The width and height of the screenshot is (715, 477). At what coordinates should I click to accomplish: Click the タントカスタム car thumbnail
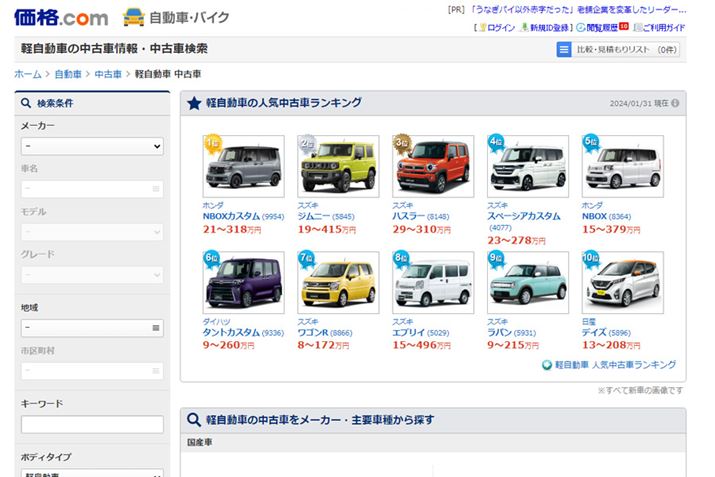244,283
